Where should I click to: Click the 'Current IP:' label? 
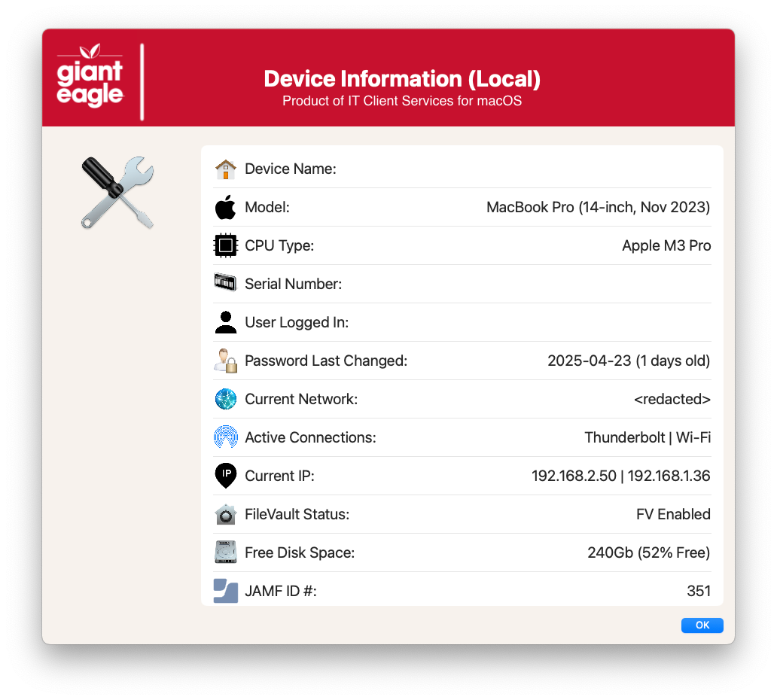pos(280,476)
